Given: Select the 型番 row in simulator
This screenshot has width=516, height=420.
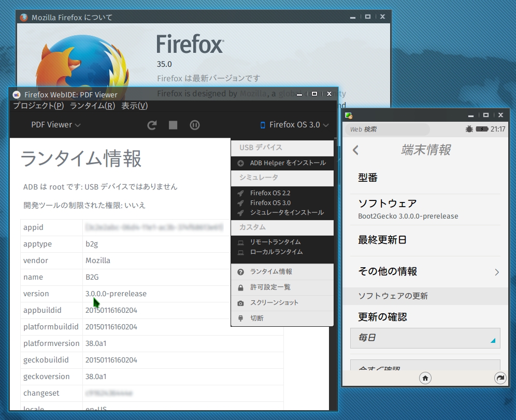Looking at the screenshot, I should point(425,178).
